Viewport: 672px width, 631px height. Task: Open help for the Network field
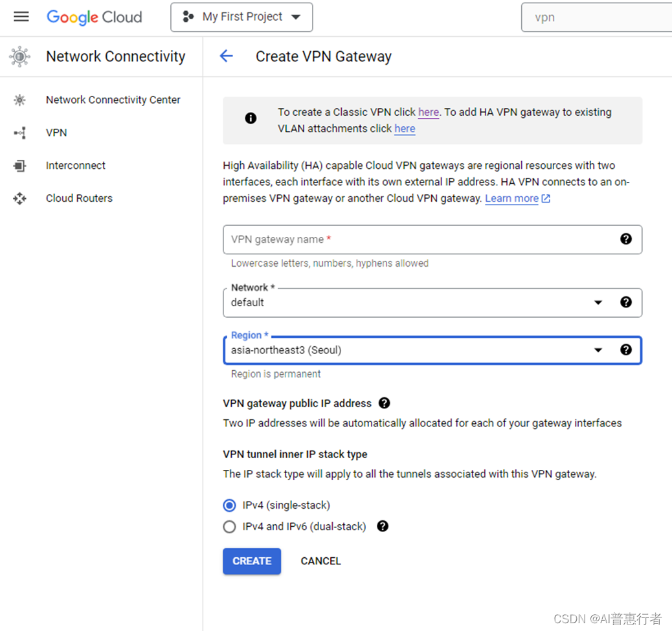[x=626, y=302]
